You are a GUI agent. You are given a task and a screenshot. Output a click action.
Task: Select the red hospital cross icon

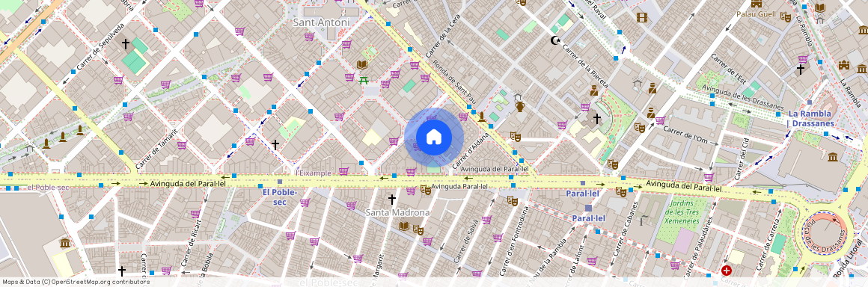727,271
